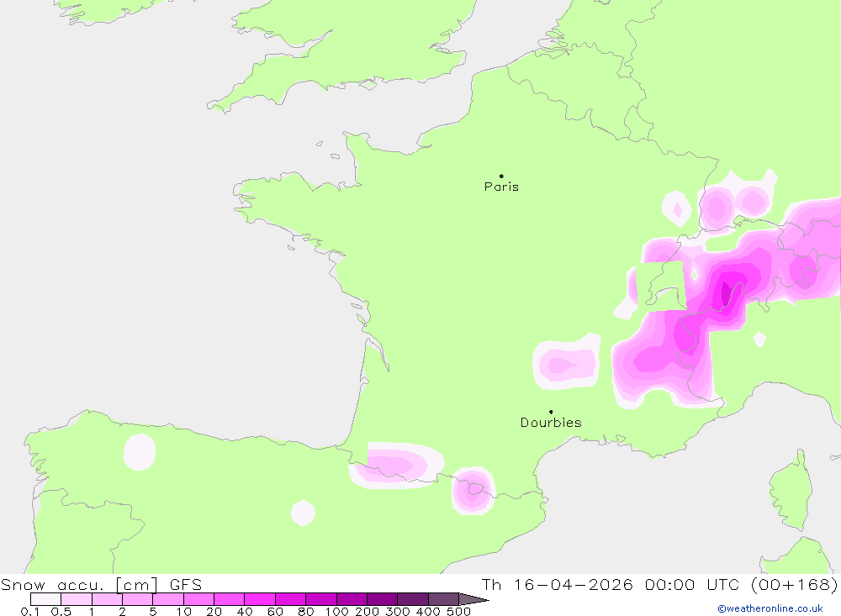The width and height of the screenshot is (841, 616).
Task: Pick the 100–200 cm legend swatch
Action: (x=352, y=599)
